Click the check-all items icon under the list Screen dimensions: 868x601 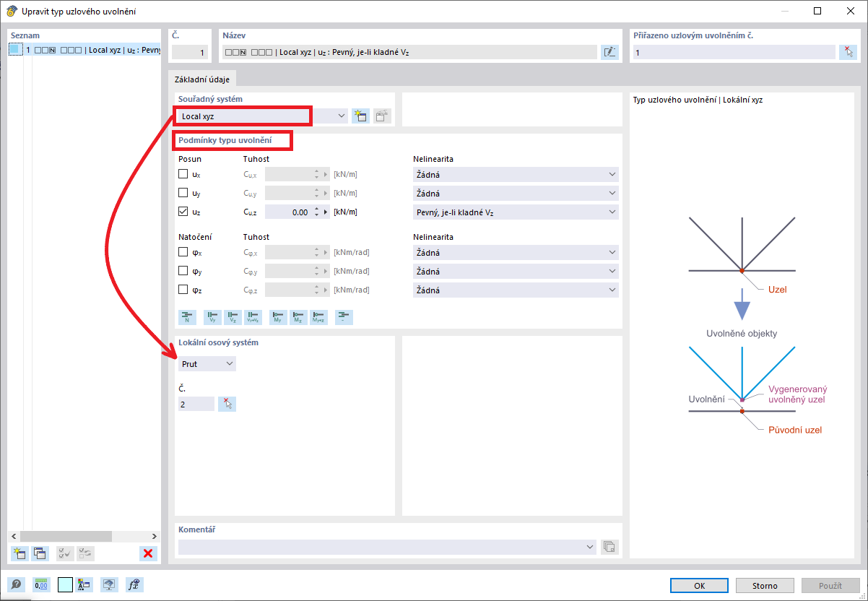click(x=65, y=553)
